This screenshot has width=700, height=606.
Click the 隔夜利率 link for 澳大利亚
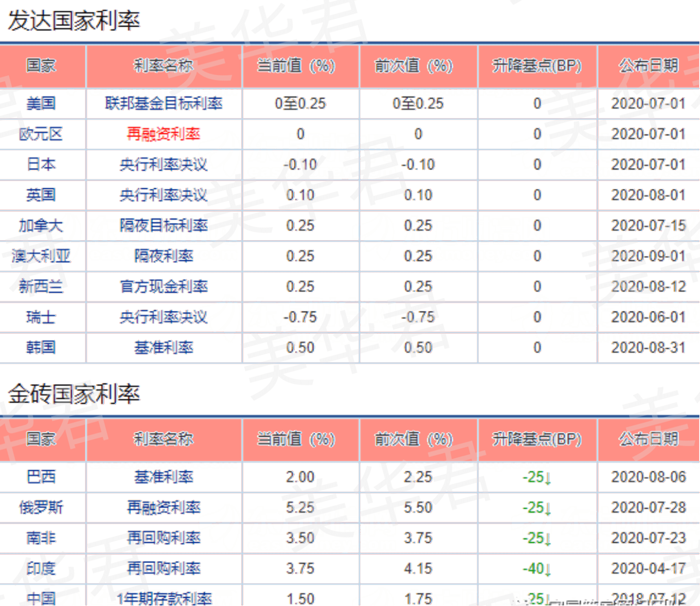[x=164, y=256]
